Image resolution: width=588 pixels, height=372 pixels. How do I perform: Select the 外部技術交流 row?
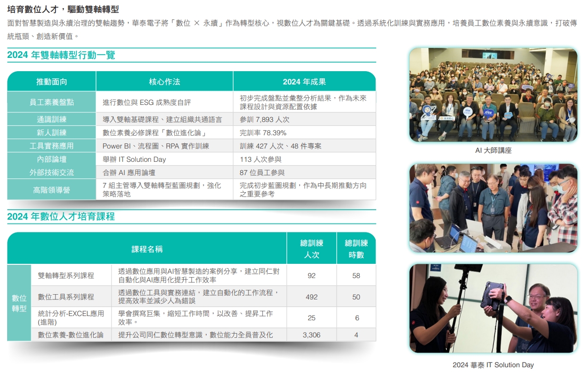tap(51, 173)
